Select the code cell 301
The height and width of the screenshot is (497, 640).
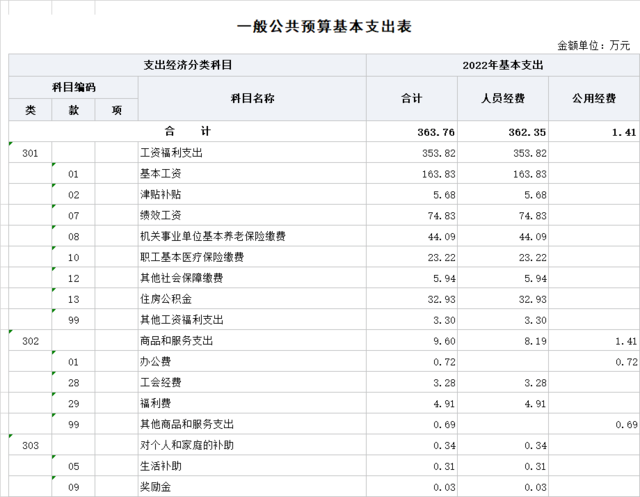(x=30, y=153)
